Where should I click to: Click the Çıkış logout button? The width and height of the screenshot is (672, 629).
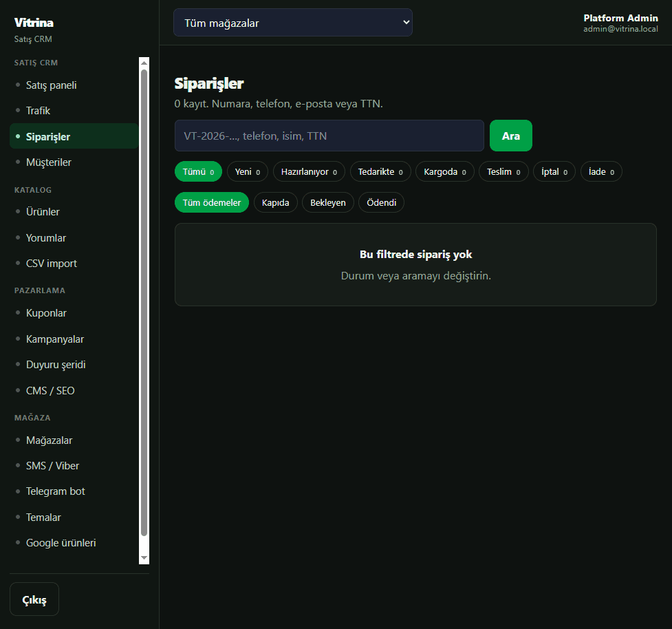point(34,599)
